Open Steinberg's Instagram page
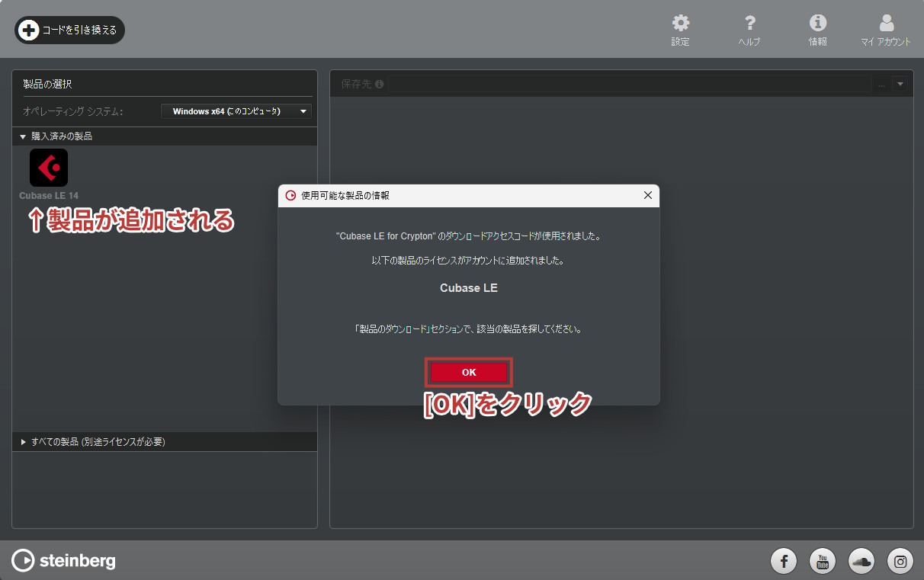This screenshot has height=580, width=924. tap(900, 562)
